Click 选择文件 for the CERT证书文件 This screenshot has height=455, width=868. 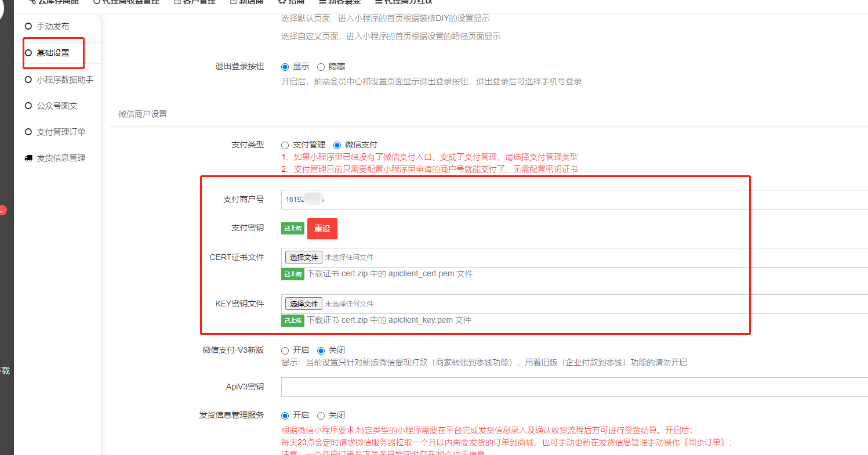[x=303, y=257]
